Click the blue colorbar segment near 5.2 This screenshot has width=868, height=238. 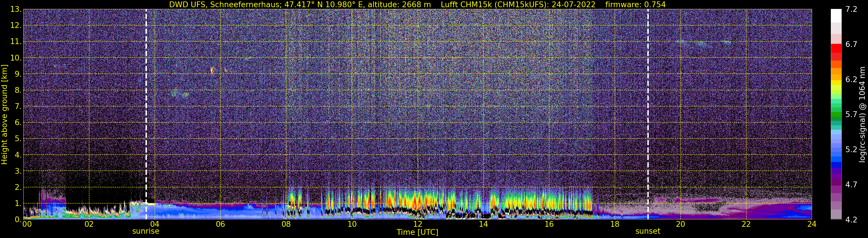coord(836,150)
